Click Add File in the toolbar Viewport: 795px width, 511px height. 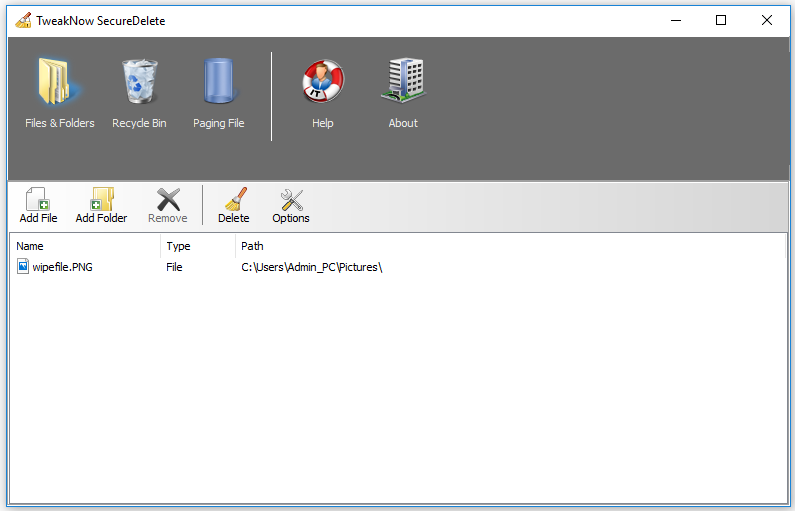(x=38, y=206)
